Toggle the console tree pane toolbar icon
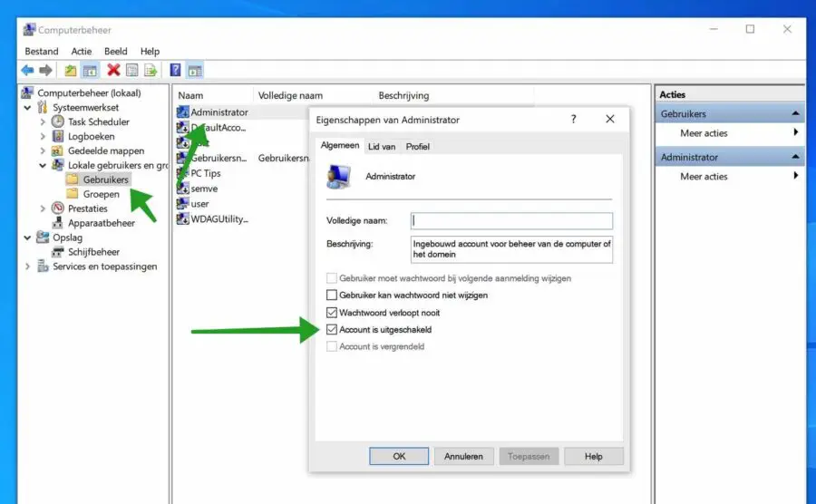This screenshot has height=504, width=816. (x=90, y=70)
